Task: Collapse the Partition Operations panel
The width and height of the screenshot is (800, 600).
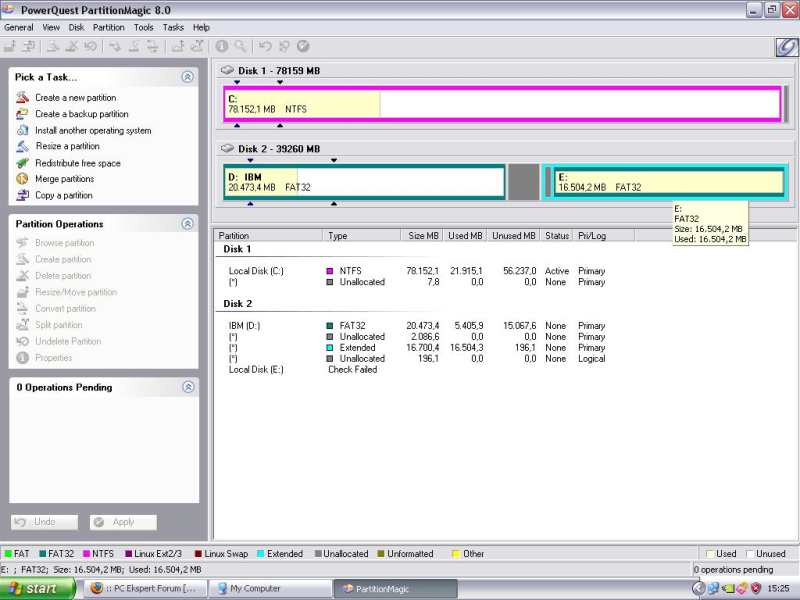Action: [x=187, y=224]
